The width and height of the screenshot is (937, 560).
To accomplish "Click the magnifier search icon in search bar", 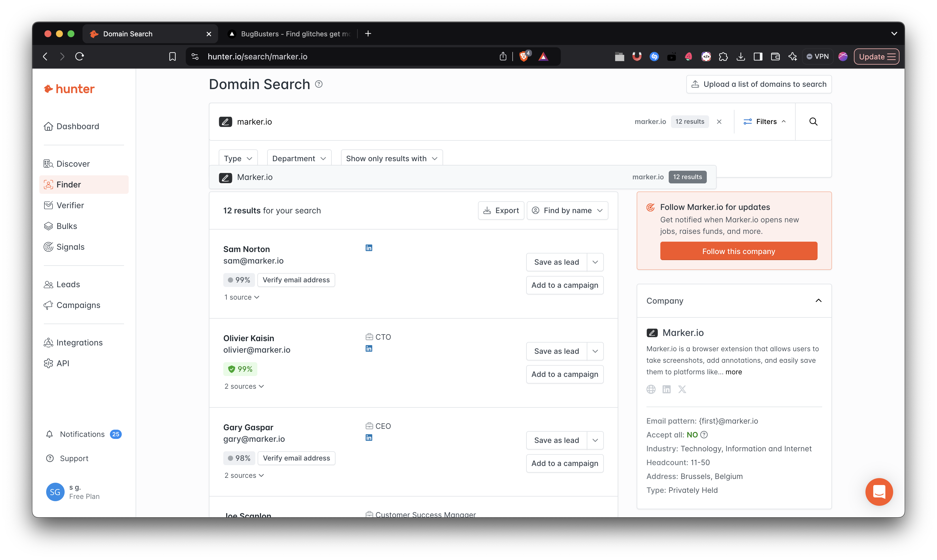I will 813,121.
